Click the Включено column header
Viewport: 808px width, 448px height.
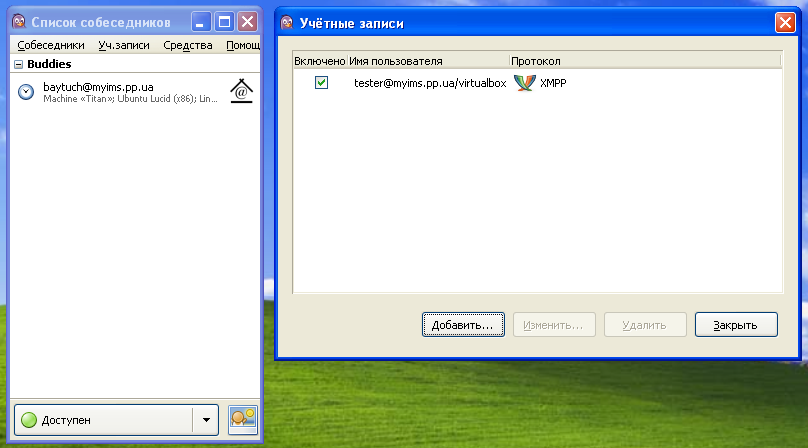[319, 61]
